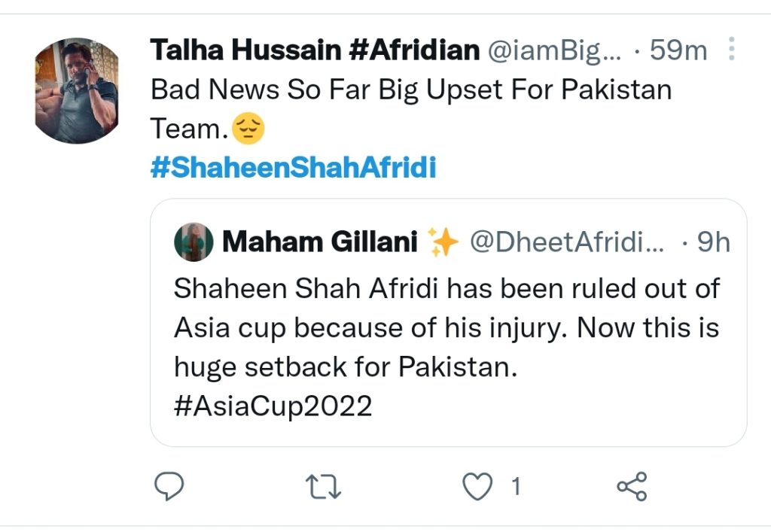
Task: Share the tweet via the share icon
Action: [632, 486]
